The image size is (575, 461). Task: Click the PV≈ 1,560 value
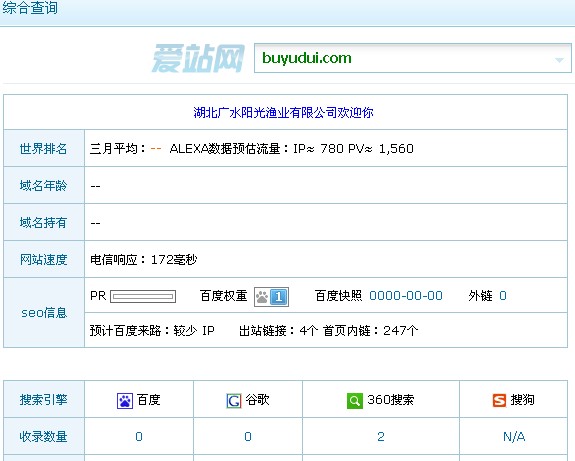381,149
